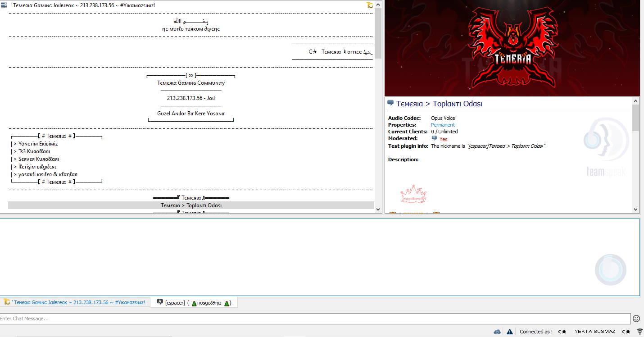Click the red Yes moderated value
The height and width of the screenshot is (337, 644).
pyautogui.click(x=444, y=139)
